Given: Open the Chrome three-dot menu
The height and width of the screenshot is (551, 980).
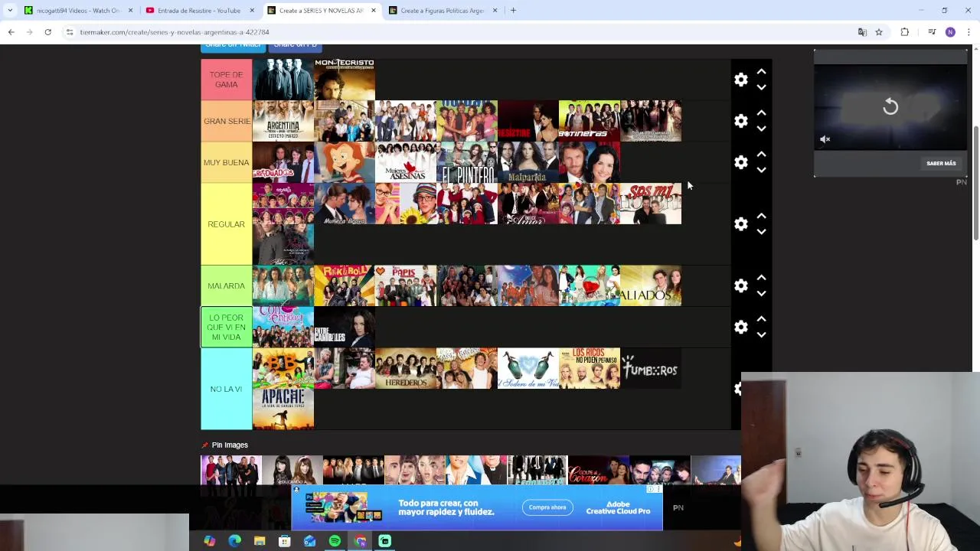Looking at the screenshot, I should coord(969,32).
